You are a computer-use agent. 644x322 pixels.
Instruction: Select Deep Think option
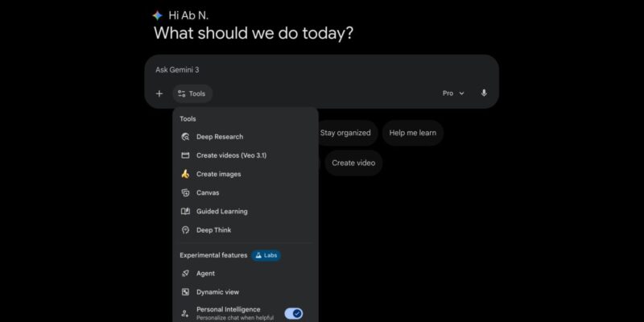[x=246, y=230]
